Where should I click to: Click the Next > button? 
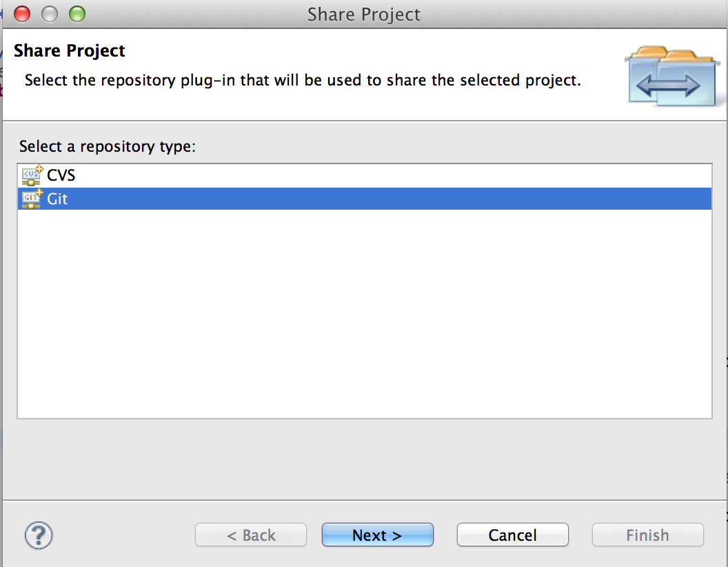pos(378,535)
